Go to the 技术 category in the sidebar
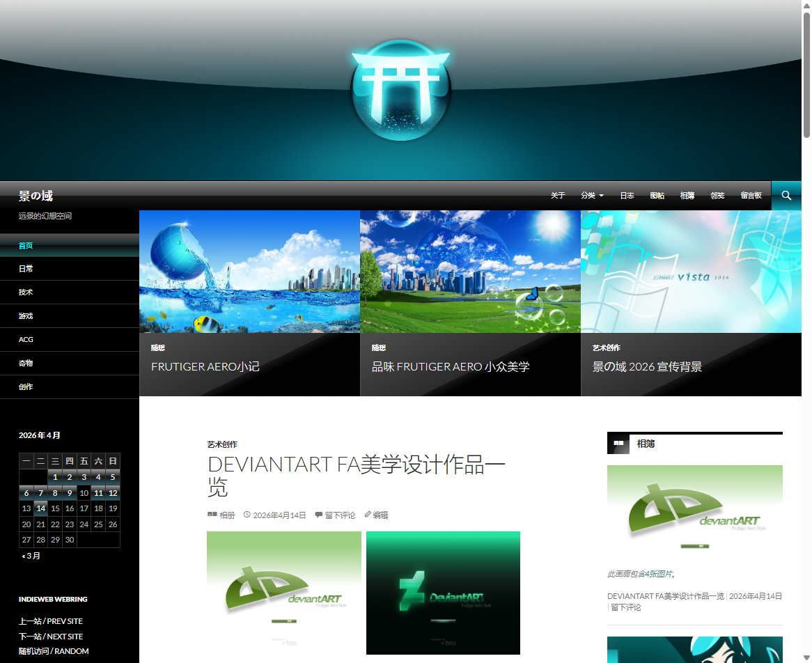This screenshot has width=812, height=663. pyautogui.click(x=26, y=292)
